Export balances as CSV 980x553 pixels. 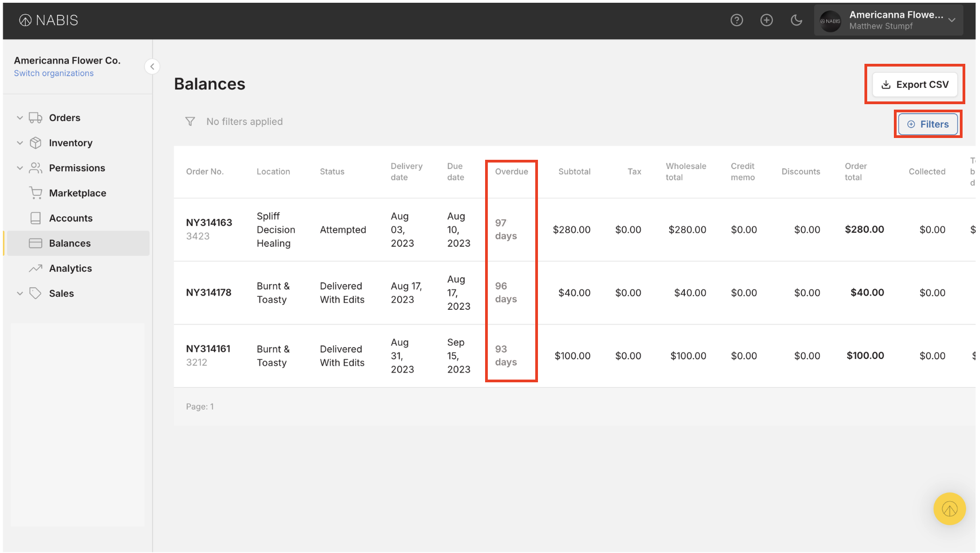[x=915, y=85]
